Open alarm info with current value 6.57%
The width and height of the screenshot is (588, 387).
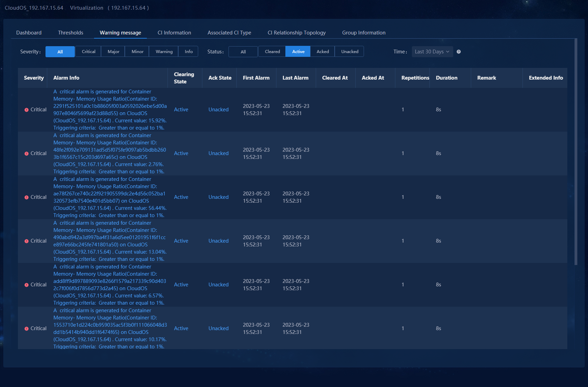(x=110, y=285)
